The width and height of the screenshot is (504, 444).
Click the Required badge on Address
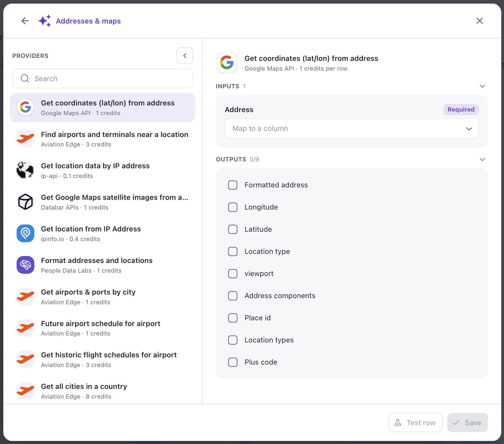coord(461,109)
